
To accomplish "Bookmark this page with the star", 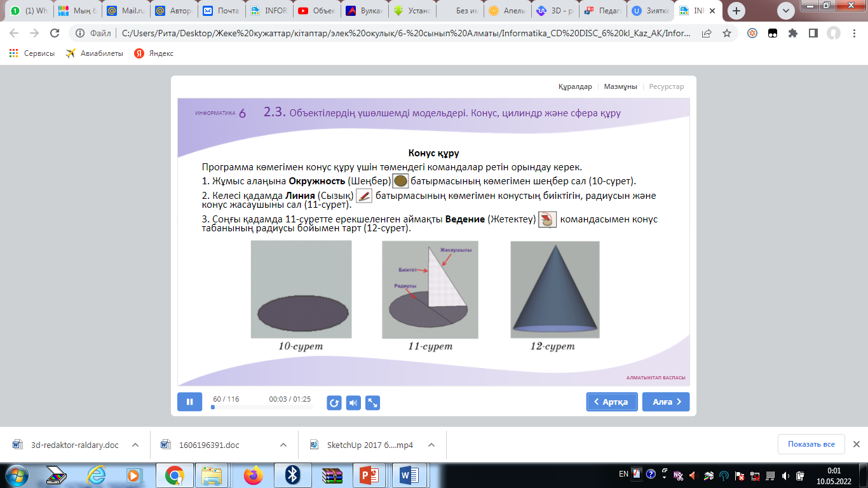I will (x=726, y=33).
